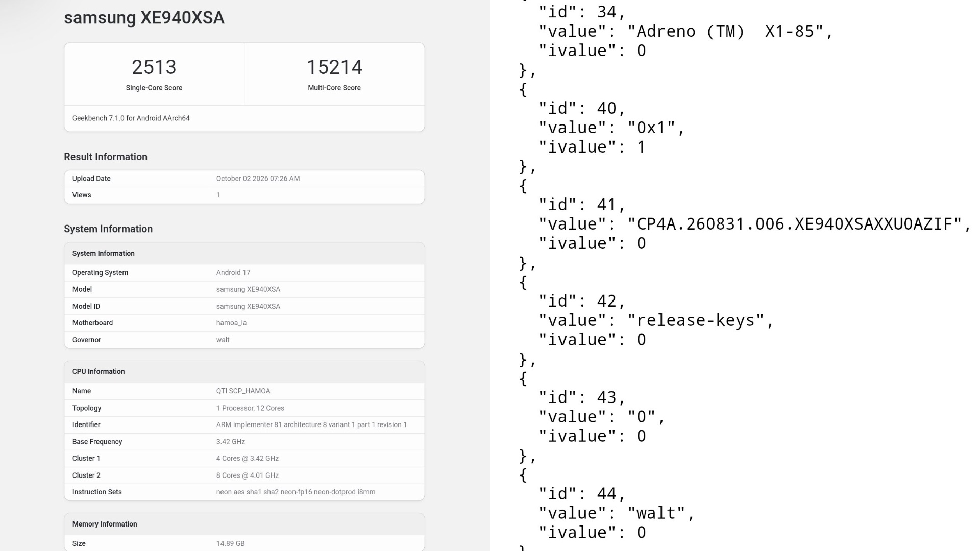Select the Governor value walt in table

click(x=223, y=340)
